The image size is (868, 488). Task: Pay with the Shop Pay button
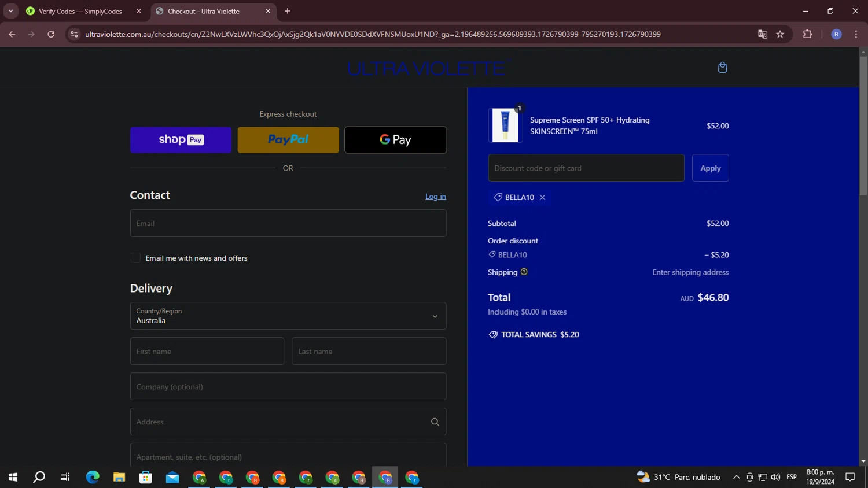[181, 140]
